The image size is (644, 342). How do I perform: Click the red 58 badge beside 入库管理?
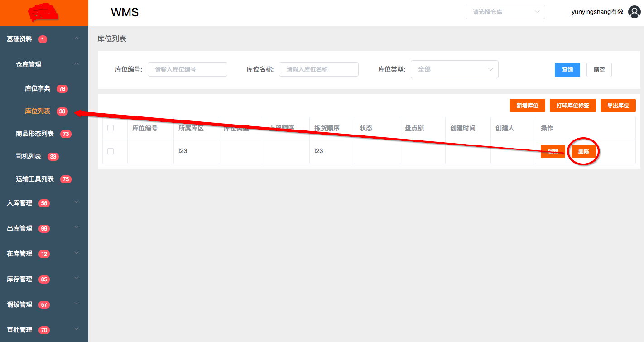(44, 203)
